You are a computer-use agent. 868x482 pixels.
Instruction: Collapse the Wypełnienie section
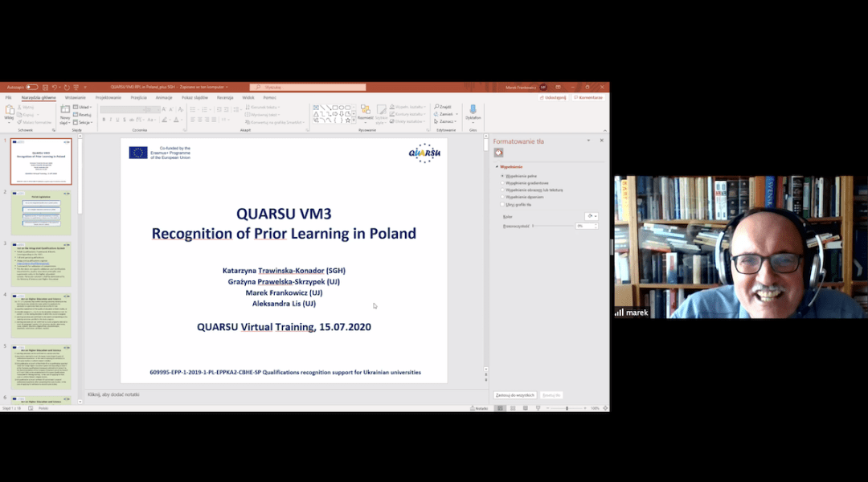[497, 167]
